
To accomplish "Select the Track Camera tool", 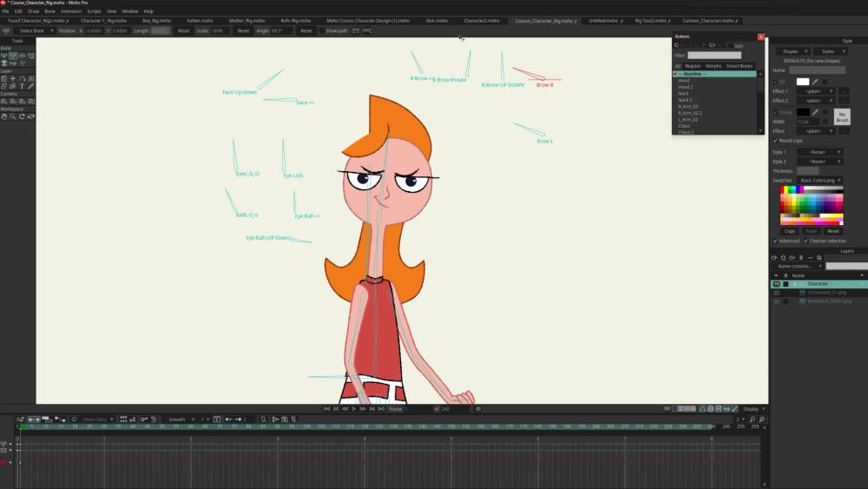I will 3,102.
